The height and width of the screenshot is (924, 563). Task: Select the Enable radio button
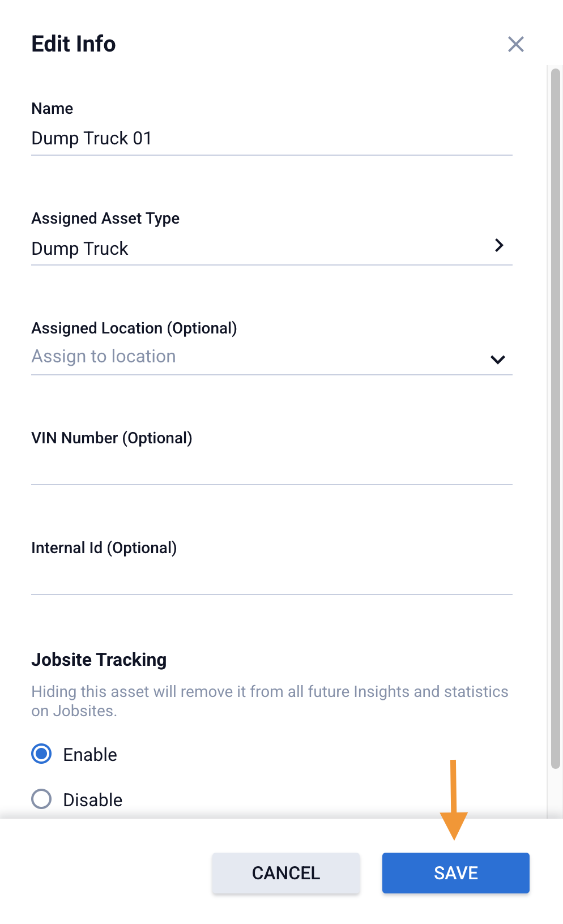41,754
